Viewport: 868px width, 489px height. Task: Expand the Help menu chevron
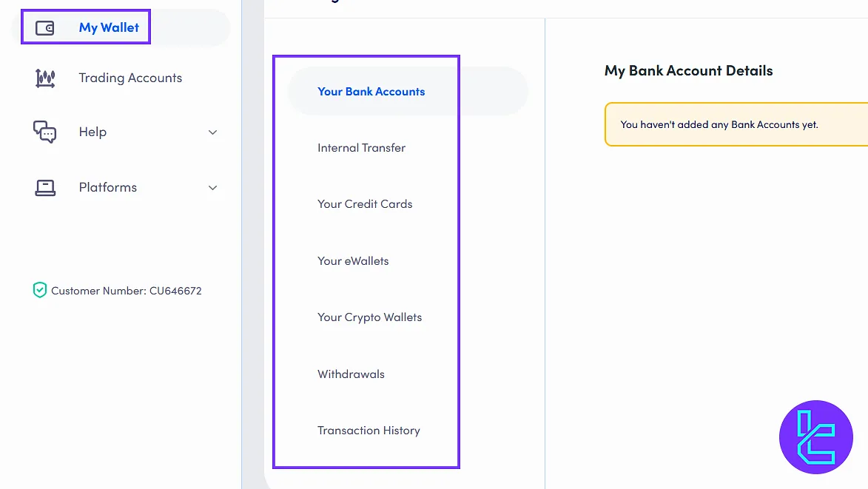[212, 132]
